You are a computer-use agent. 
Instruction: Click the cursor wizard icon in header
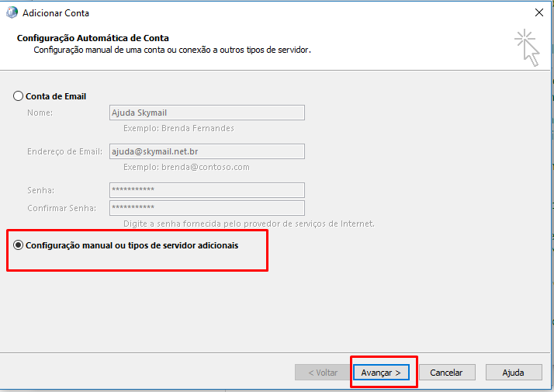point(527,47)
